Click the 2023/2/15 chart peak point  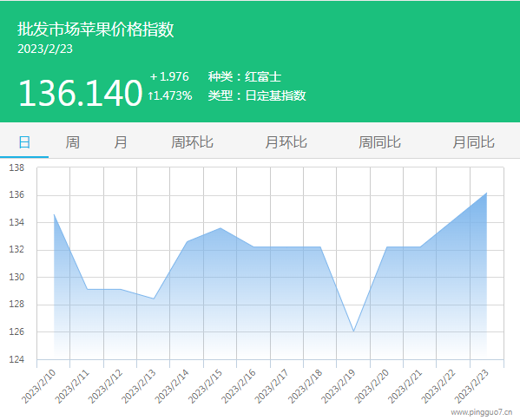[221, 228]
